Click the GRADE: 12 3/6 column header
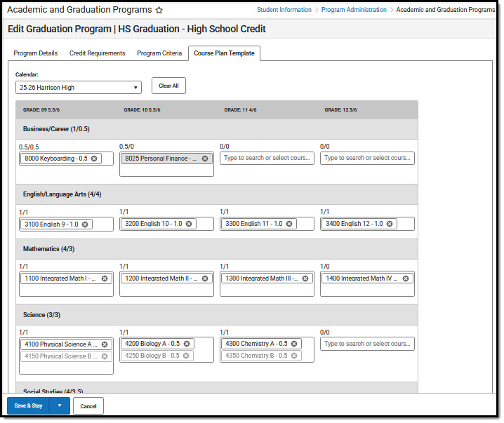Image resolution: width=504 pixels, height=423 pixels. click(x=340, y=110)
